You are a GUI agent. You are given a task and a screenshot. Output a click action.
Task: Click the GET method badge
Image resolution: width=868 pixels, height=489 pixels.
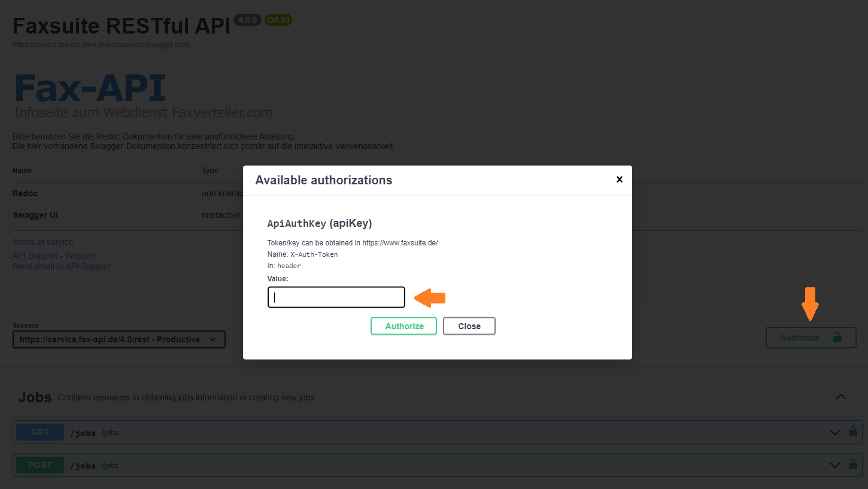[40, 432]
